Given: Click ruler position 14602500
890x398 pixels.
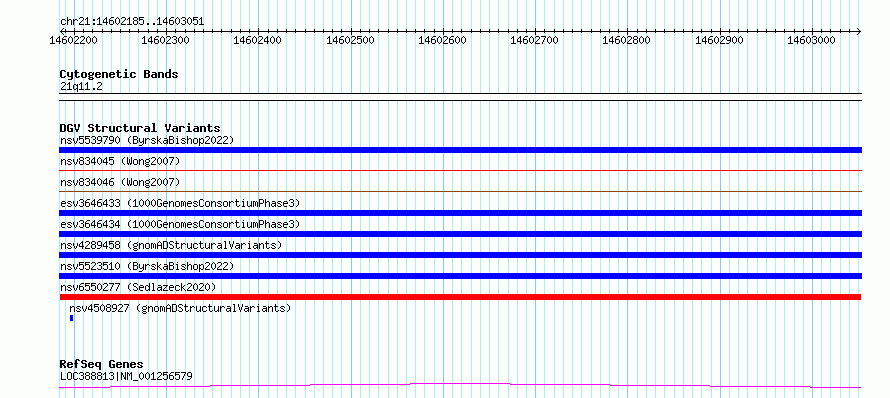Looking at the screenshot, I should 351,40.
